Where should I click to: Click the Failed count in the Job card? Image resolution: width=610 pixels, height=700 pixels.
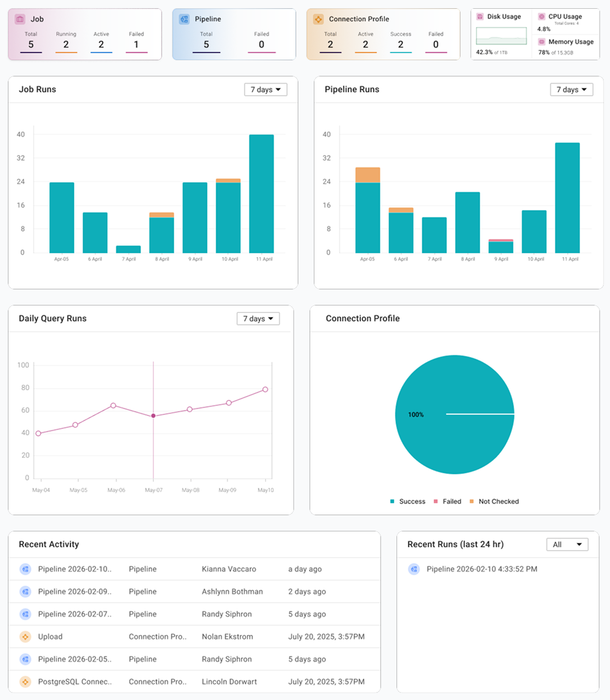(x=136, y=44)
